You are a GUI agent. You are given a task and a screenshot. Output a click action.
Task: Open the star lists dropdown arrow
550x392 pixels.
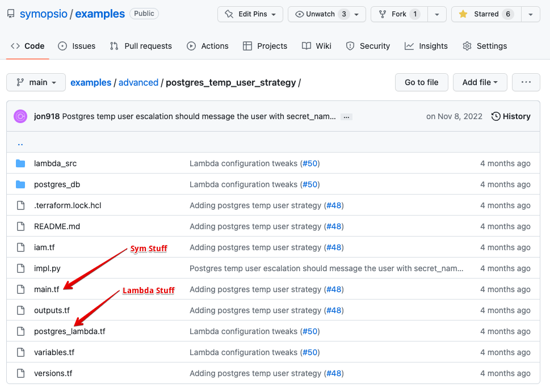click(531, 14)
